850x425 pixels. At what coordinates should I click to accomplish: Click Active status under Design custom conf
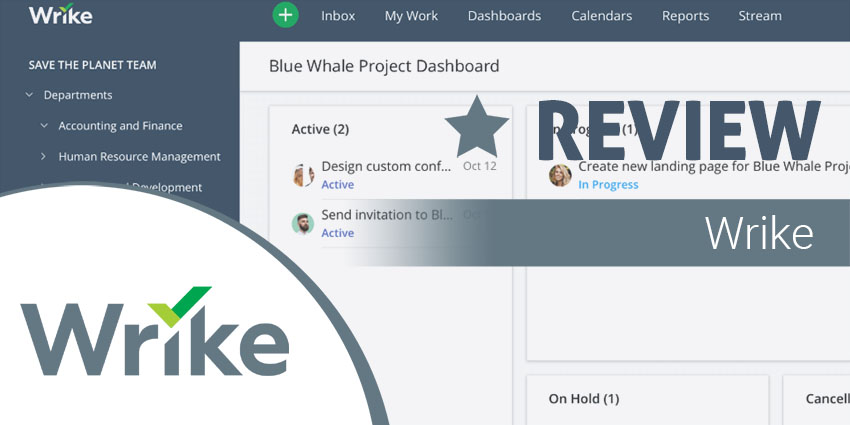click(x=337, y=185)
